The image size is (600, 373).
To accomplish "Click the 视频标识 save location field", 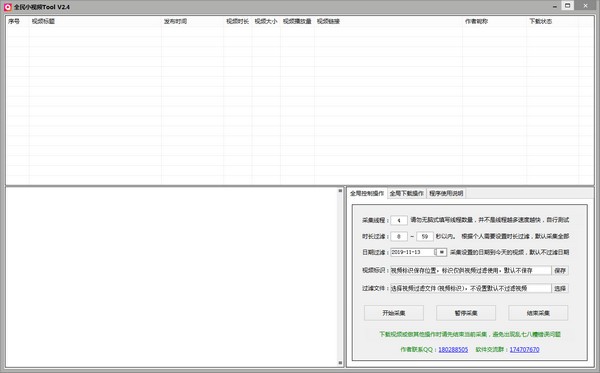I will pyautogui.click(x=471, y=270).
